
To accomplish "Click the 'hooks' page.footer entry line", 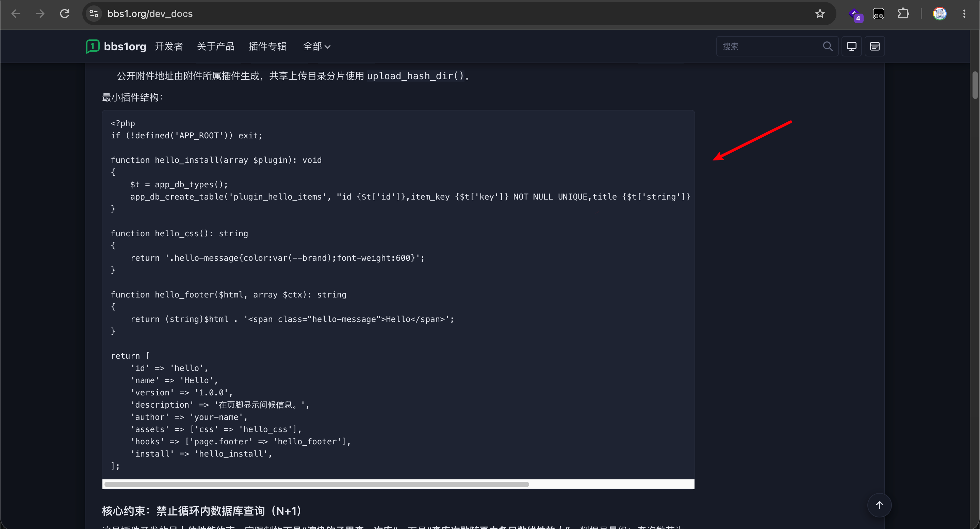I will click(x=241, y=442).
